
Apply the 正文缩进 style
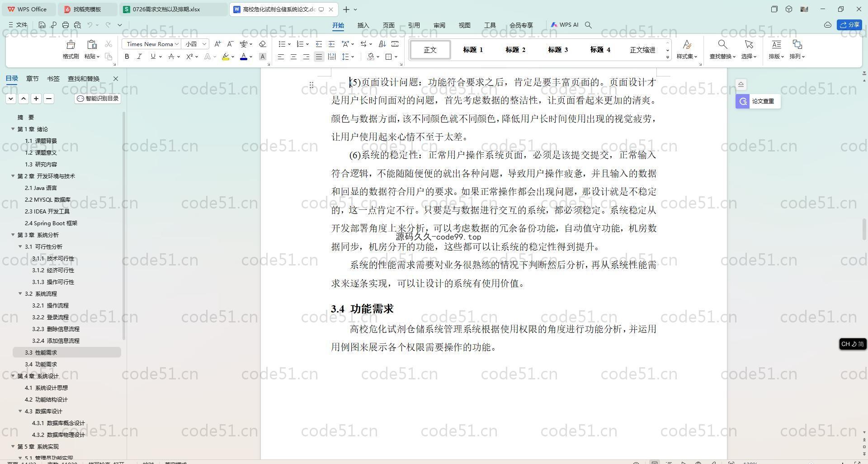pyautogui.click(x=642, y=50)
